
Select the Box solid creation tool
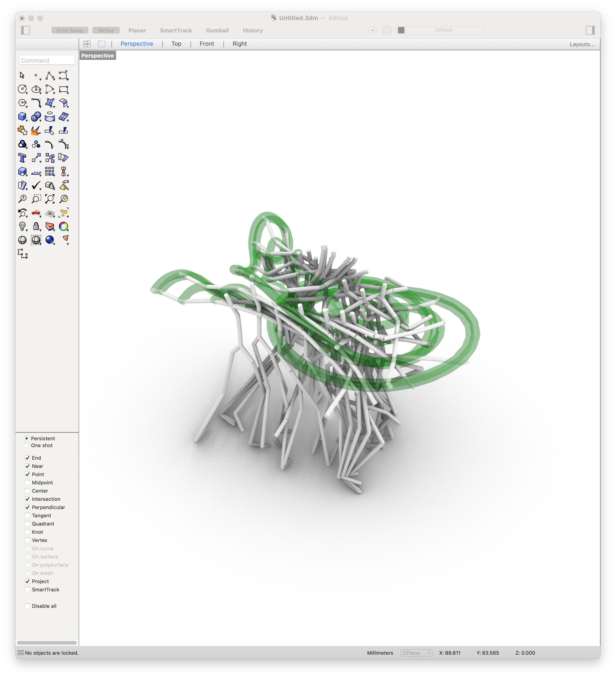[x=22, y=117]
